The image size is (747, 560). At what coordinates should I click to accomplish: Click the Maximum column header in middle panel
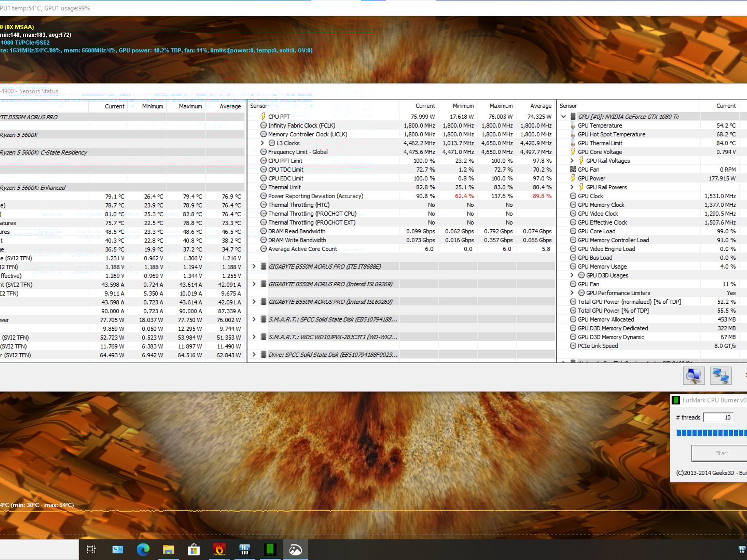coord(500,106)
